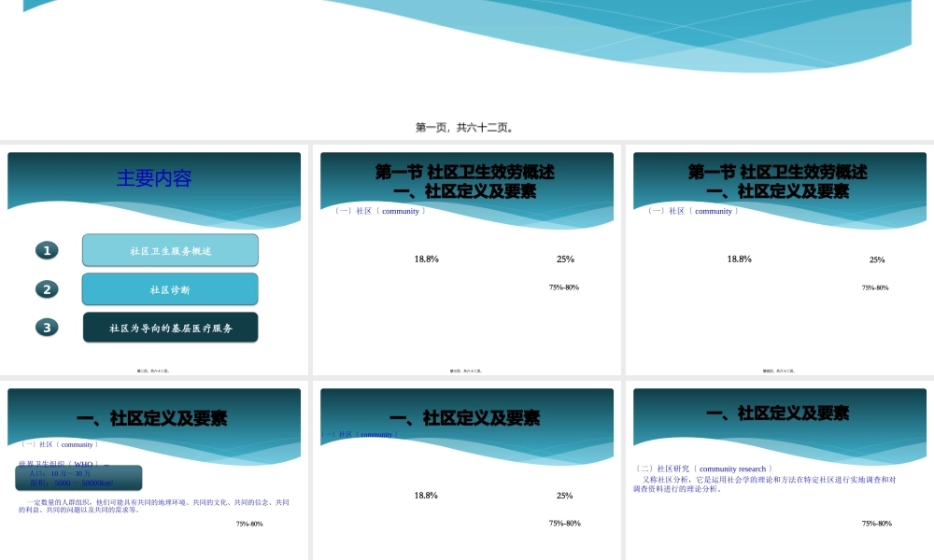This screenshot has height=560, width=934.
Task: Click the blue 主要内容 title text
Action: pyautogui.click(x=153, y=178)
